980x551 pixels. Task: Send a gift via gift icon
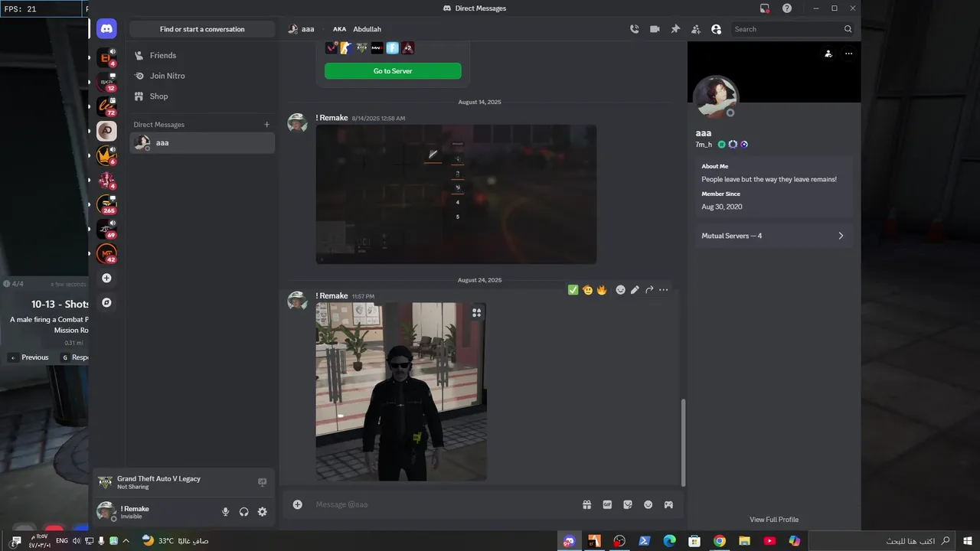pyautogui.click(x=586, y=504)
